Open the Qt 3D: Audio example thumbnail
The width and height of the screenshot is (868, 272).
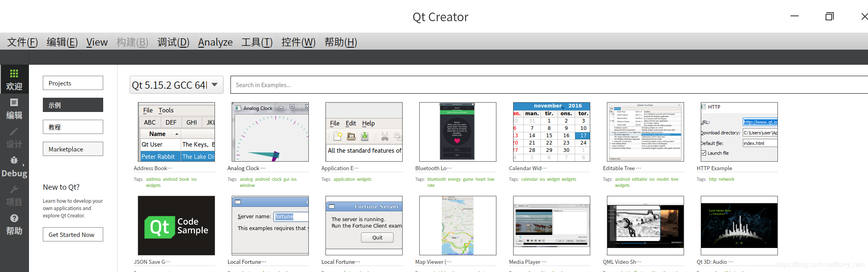[x=739, y=226]
